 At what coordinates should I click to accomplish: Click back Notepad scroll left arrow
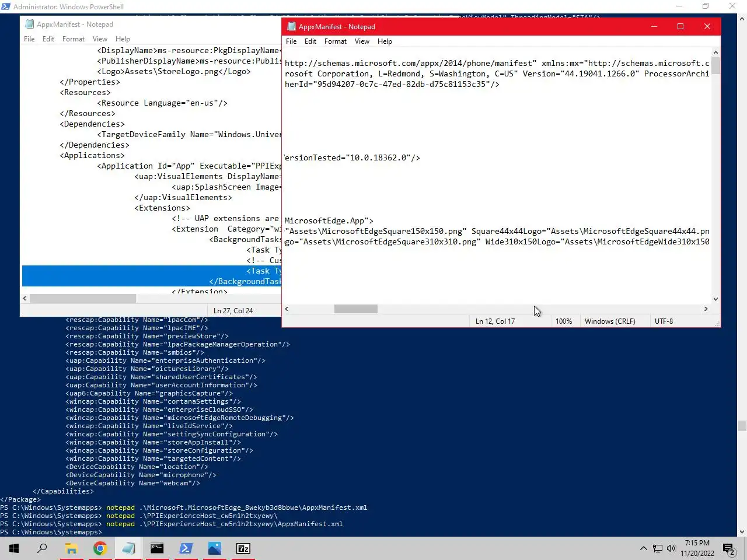(x=25, y=298)
